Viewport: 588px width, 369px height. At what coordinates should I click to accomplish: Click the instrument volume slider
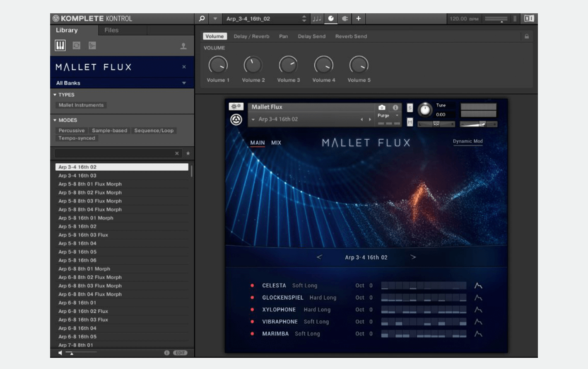tap(478, 124)
